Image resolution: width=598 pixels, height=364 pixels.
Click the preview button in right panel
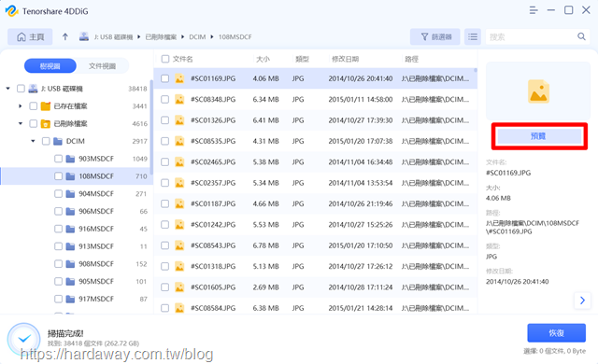(x=539, y=136)
